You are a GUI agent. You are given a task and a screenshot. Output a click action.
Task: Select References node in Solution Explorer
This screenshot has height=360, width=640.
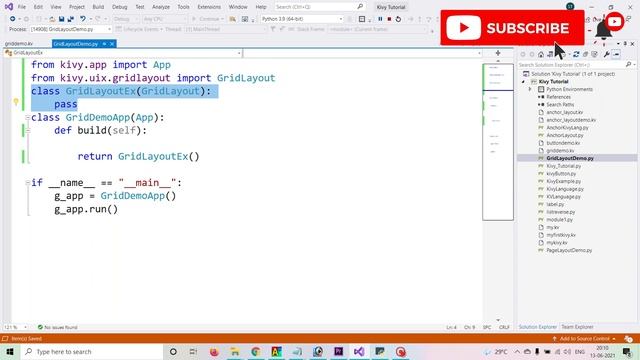coord(558,97)
